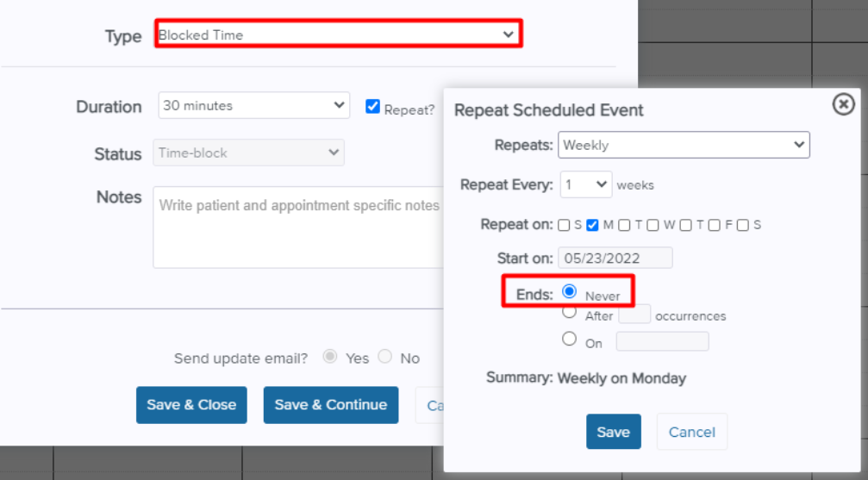Viewport: 868px width, 480px height.
Task: Click Cancel in the repeat dialog
Action: 692,431
